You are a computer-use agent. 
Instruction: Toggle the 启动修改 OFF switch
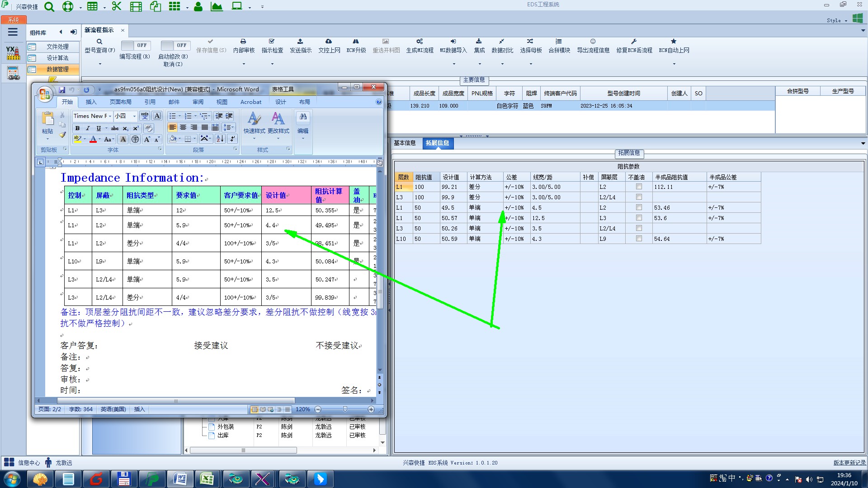pos(175,45)
